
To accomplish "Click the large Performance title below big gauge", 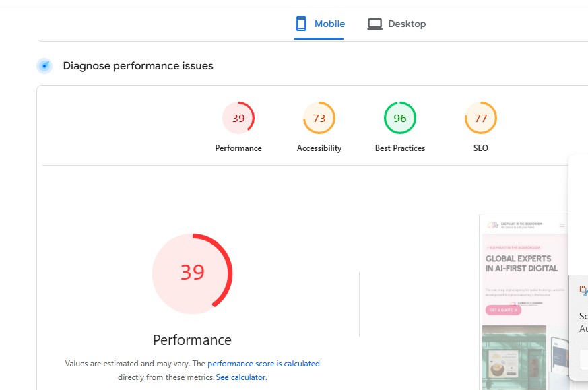I will (x=192, y=340).
